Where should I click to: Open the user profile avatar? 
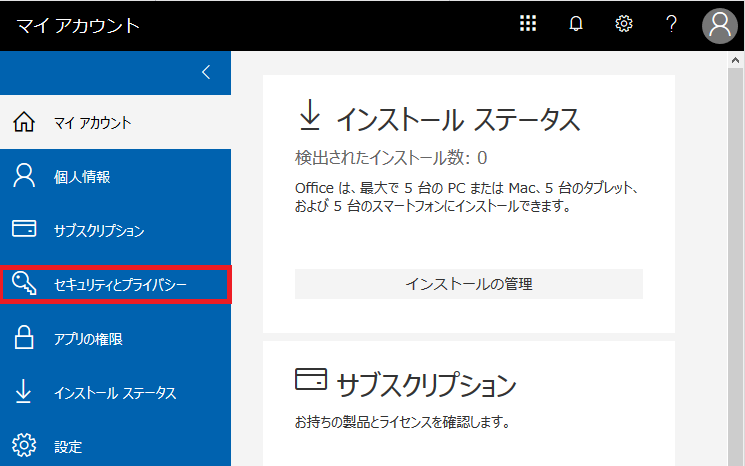point(719,25)
